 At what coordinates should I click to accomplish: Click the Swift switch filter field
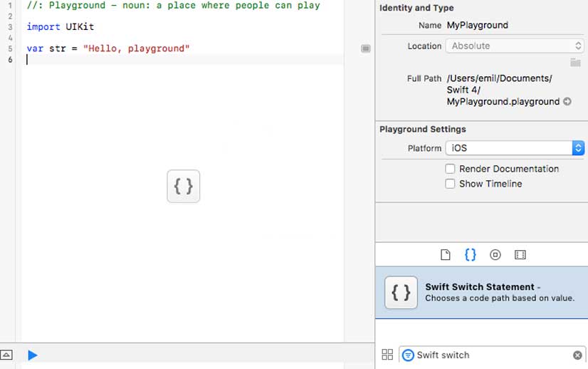pyautogui.click(x=491, y=355)
